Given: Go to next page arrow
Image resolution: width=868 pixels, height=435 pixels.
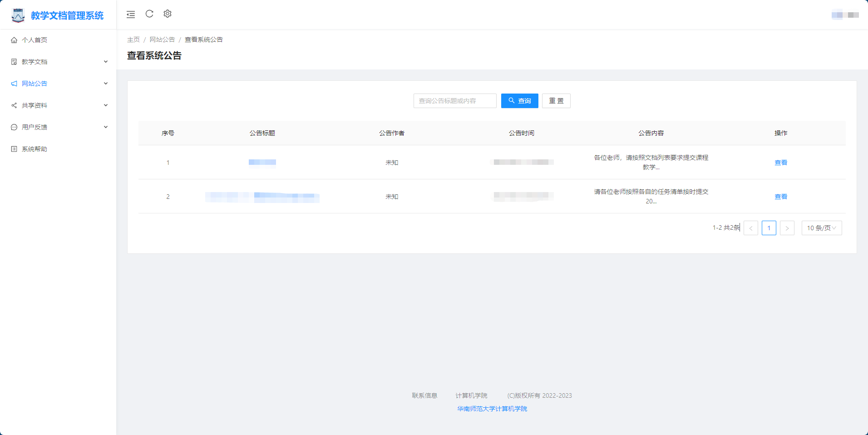Looking at the screenshot, I should (787, 228).
